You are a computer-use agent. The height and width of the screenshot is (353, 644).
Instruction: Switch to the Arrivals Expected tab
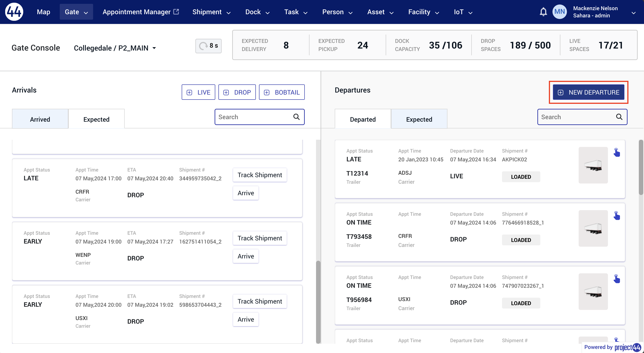[96, 119]
